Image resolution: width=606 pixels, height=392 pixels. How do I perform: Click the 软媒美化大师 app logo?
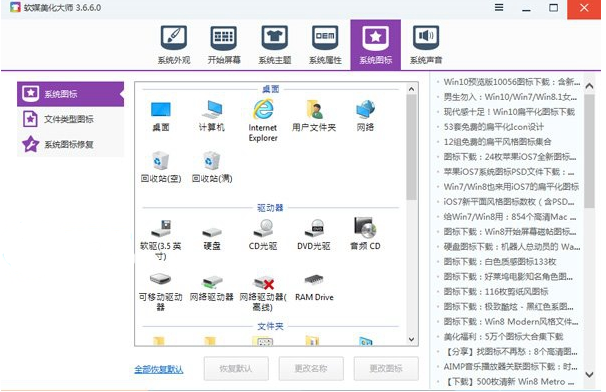tap(15, 7)
